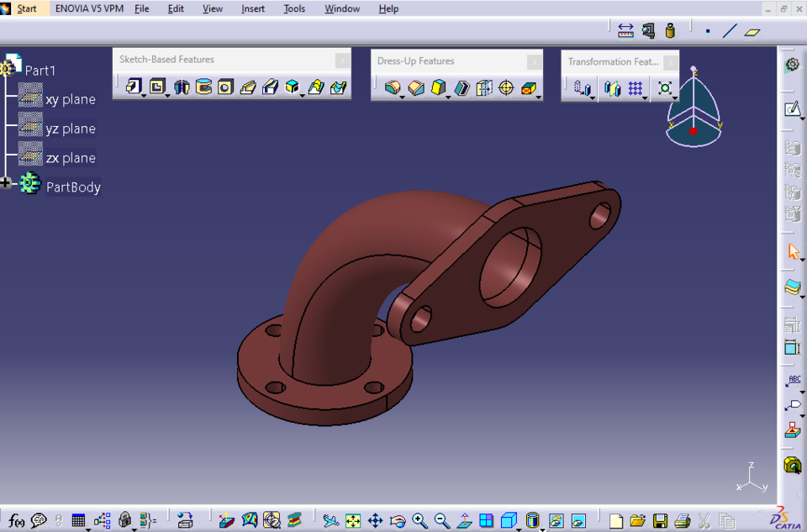
Task: Expand the PartBody tree node
Action: [x=6, y=182]
